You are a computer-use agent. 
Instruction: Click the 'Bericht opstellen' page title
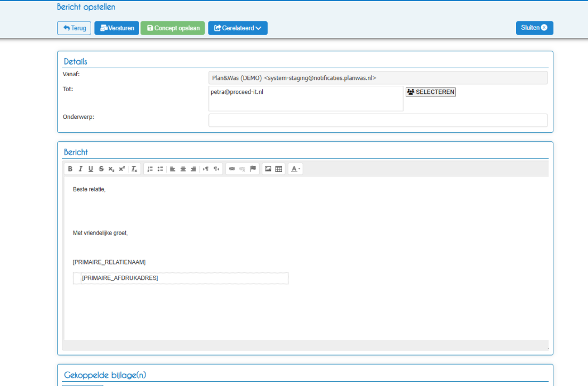86,7
